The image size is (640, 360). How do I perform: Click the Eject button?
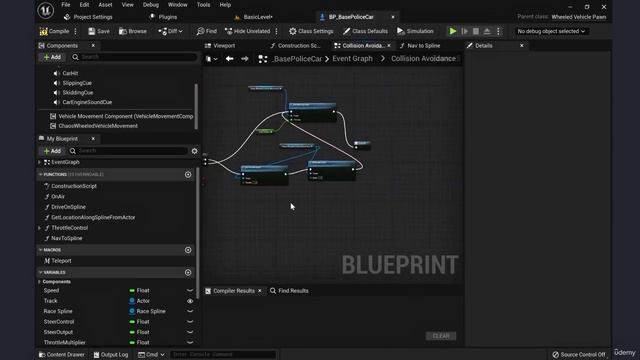487,31
